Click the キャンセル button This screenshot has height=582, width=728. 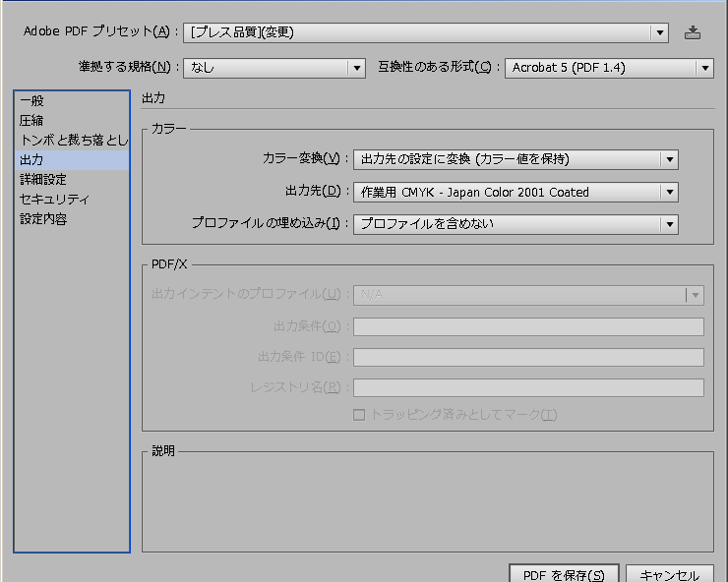coord(669,574)
